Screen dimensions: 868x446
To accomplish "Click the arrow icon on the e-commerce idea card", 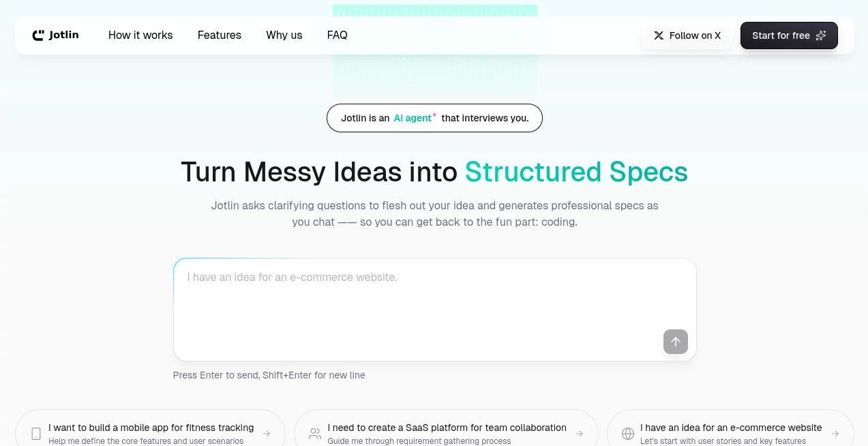I will (835, 434).
